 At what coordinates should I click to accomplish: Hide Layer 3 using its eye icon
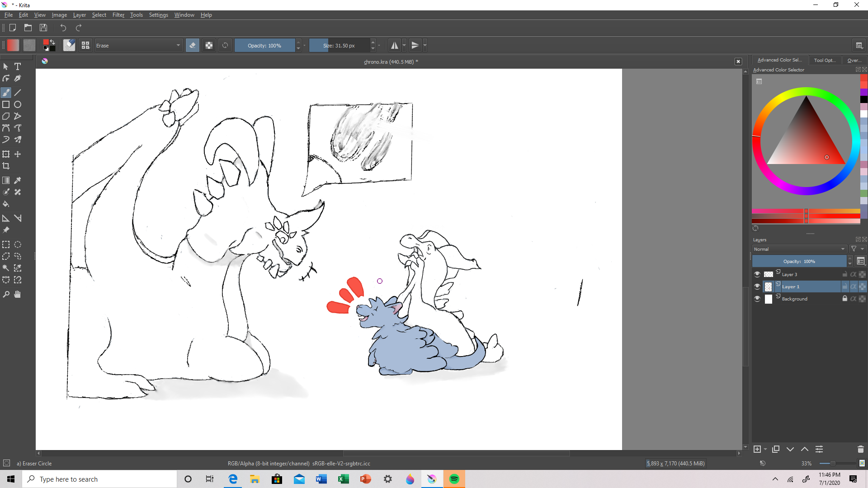(x=757, y=274)
